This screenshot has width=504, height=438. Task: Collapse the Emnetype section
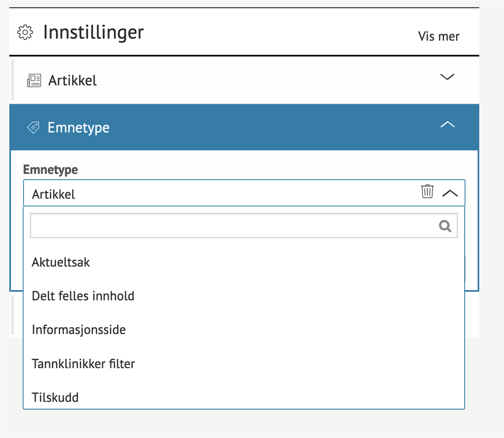pos(447,124)
